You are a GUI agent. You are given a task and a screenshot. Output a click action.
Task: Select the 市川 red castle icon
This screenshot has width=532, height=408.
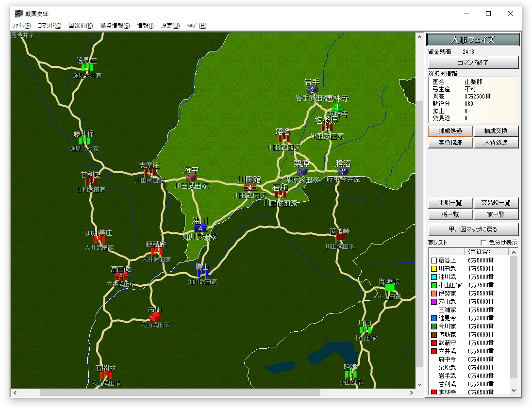(x=155, y=317)
